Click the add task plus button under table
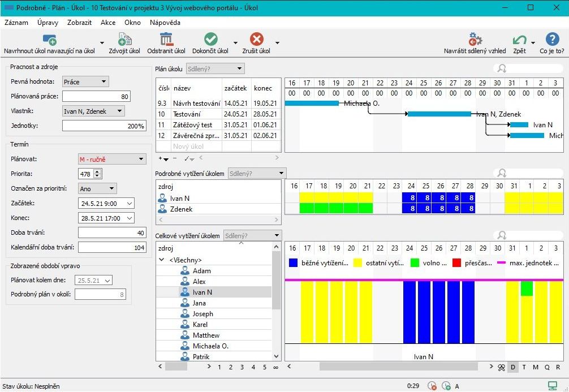Viewport: 569px width, 392px height. pos(163,158)
